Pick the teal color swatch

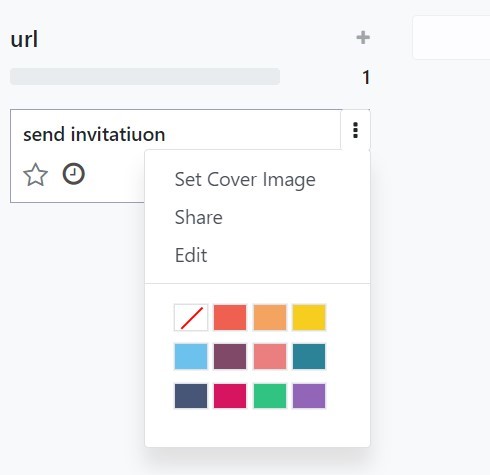click(309, 357)
